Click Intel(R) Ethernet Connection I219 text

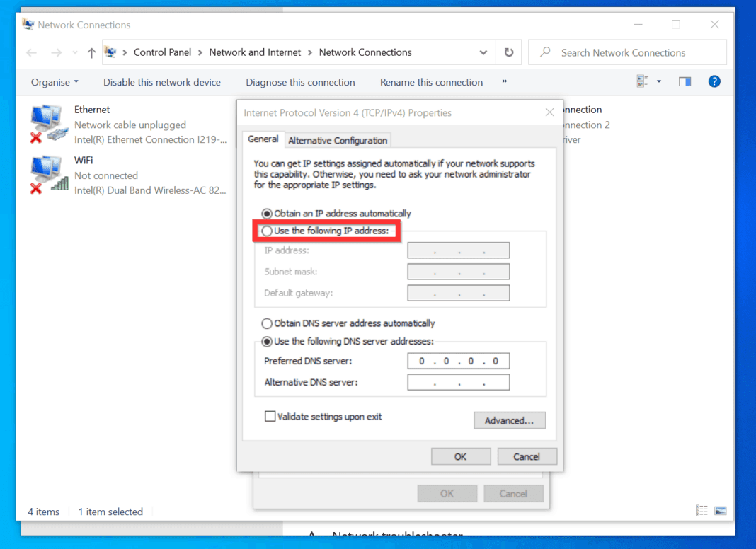click(150, 140)
